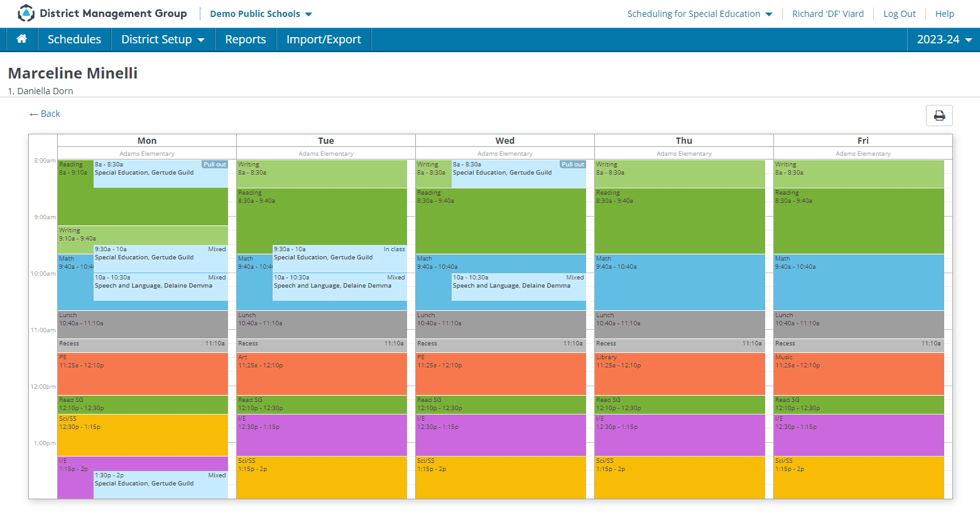Screen dimensions: 980x520
Task: Open the Import/Export menu item
Action: click(324, 39)
